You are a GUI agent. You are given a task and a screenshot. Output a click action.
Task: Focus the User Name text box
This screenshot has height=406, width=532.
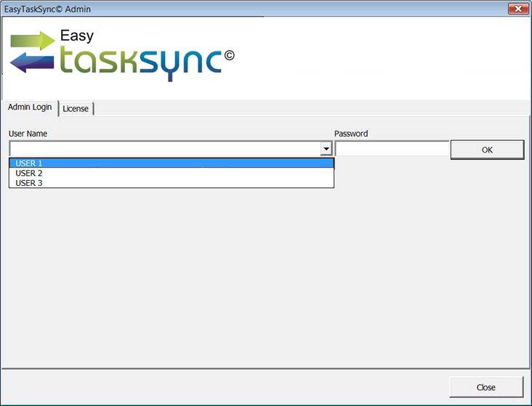(x=165, y=149)
